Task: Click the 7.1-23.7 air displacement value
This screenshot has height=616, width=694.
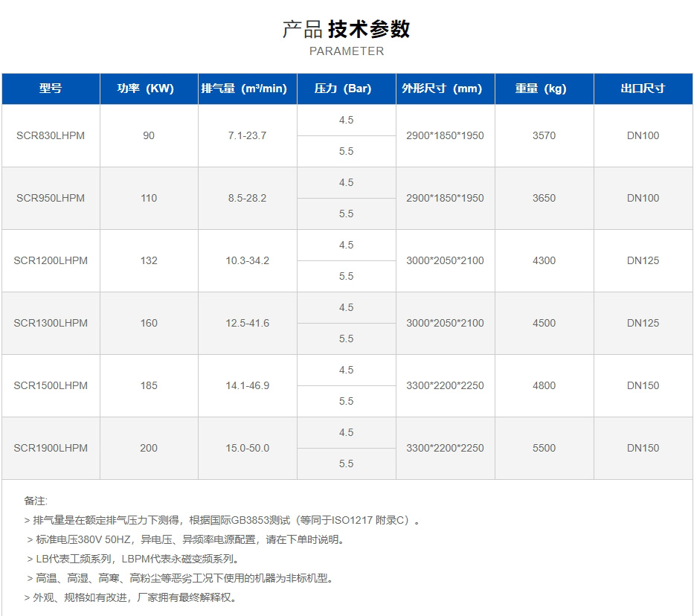Action: click(x=247, y=136)
